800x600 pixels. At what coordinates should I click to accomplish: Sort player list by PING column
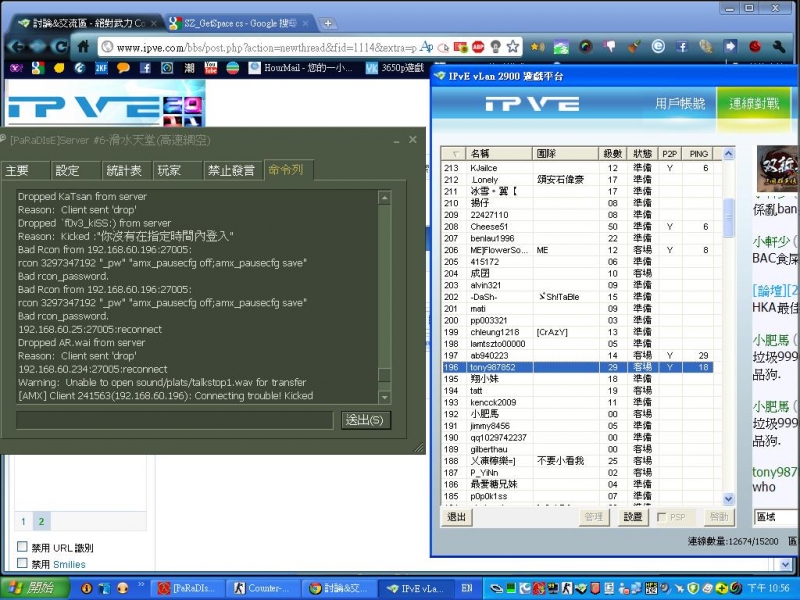[698, 154]
